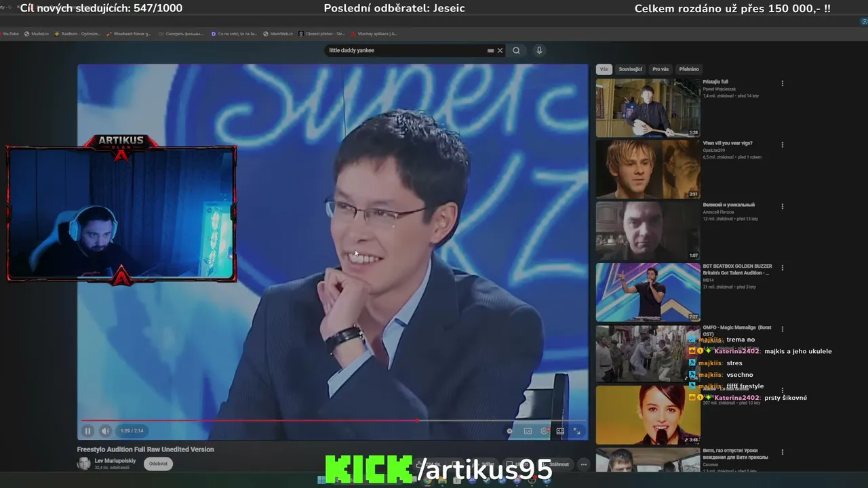The width and height of the screenshot is (868, 488).
Task: Open BGT Beatbox Golden Buzzer thumbnail
Action: point(648,292)
